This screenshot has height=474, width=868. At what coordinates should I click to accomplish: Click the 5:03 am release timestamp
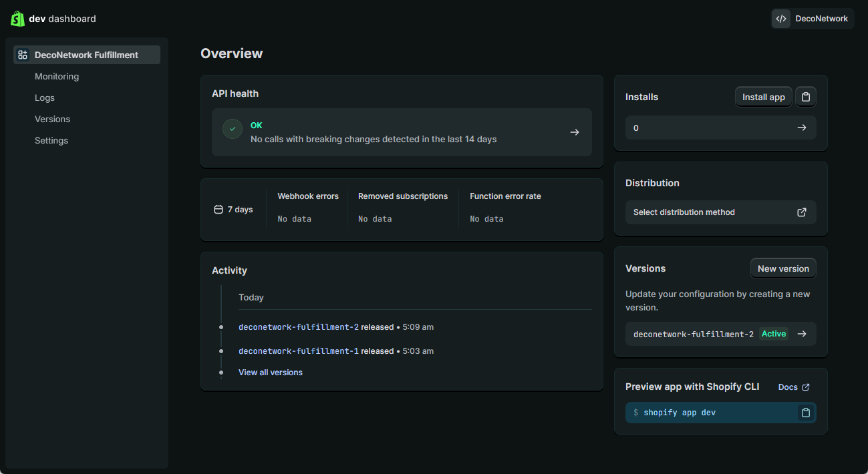tap(418, 351)
